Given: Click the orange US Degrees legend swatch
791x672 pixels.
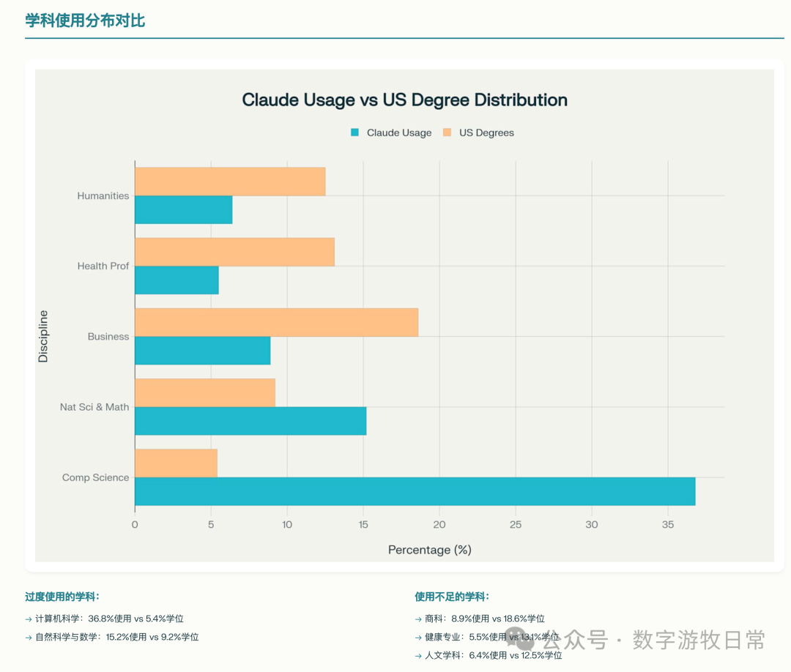Looking at the screenshot, I should (447, 132).
